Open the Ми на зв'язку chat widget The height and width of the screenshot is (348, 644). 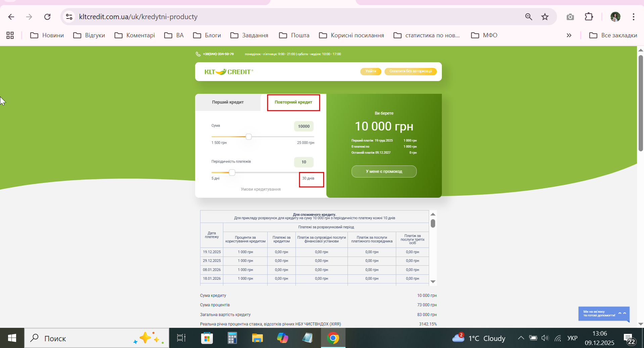click(604, 314)
